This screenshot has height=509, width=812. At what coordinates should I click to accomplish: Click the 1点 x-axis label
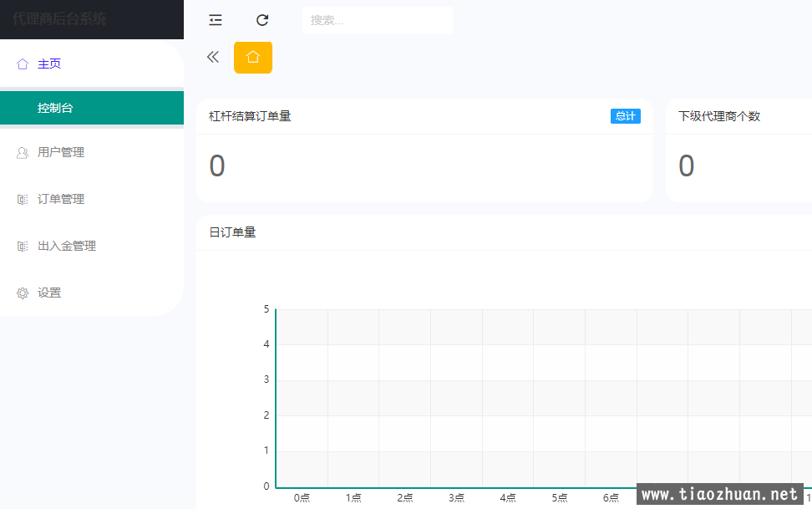(353, 498)
